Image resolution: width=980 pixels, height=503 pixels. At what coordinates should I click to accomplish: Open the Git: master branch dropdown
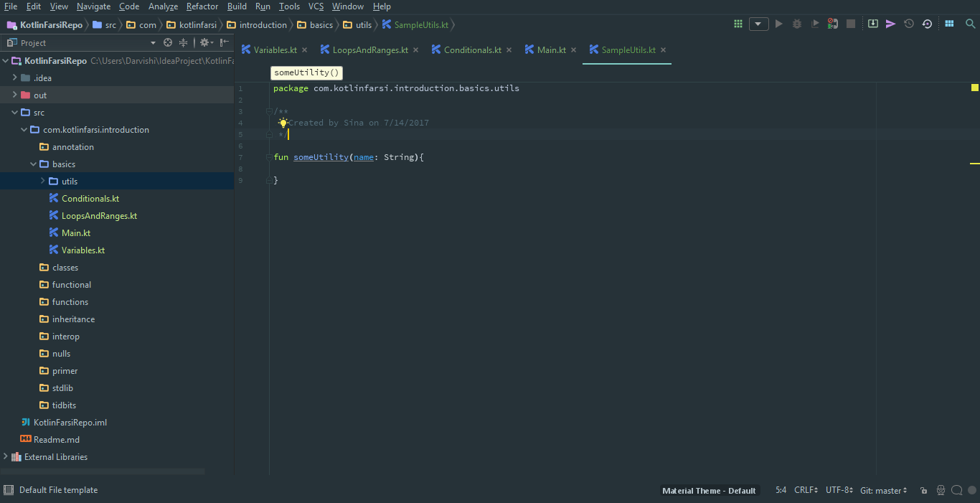pos(884,491)
